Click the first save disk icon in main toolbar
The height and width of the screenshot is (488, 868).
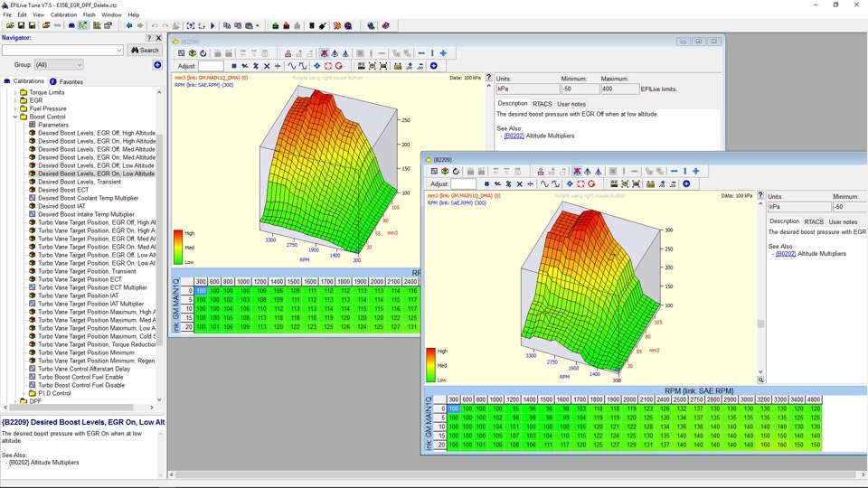tap(21, 25)
